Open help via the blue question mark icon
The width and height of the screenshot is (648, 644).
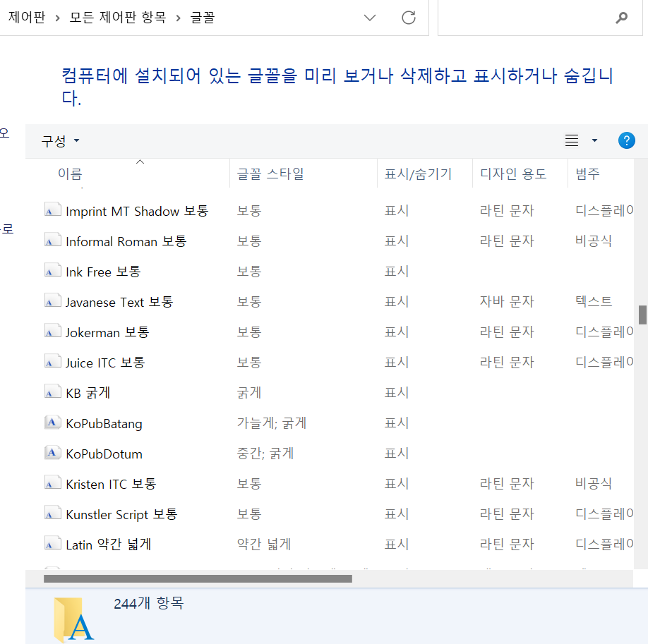(626, 140)
